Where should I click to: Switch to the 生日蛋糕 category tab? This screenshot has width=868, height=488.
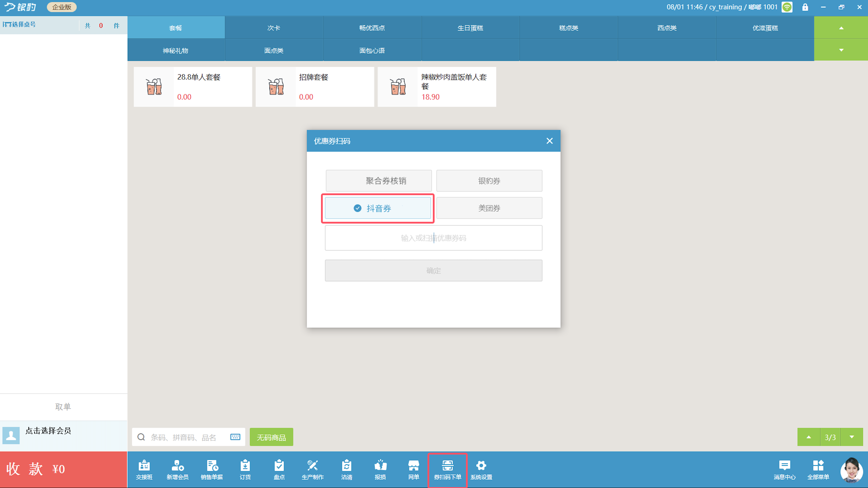pyautogui.click(x=470, y=28)
